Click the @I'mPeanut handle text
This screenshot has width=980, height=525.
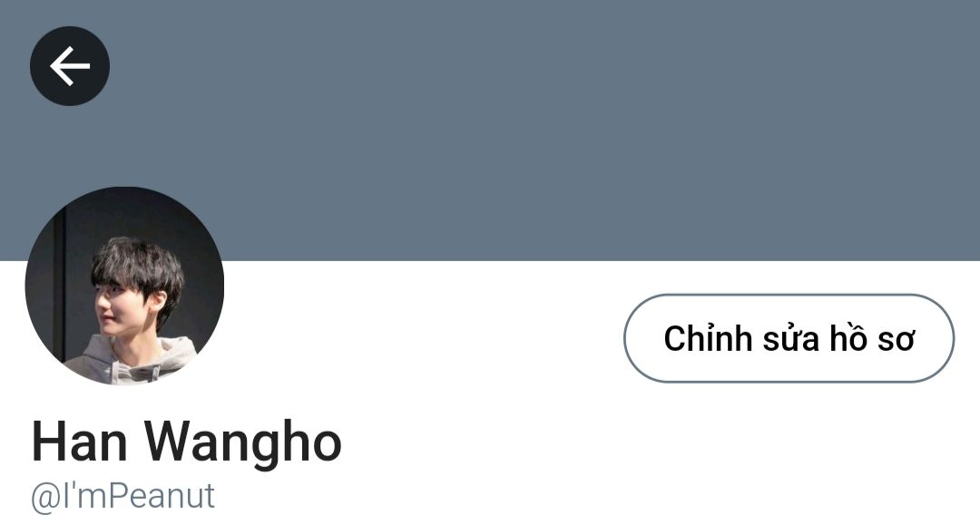122,498
